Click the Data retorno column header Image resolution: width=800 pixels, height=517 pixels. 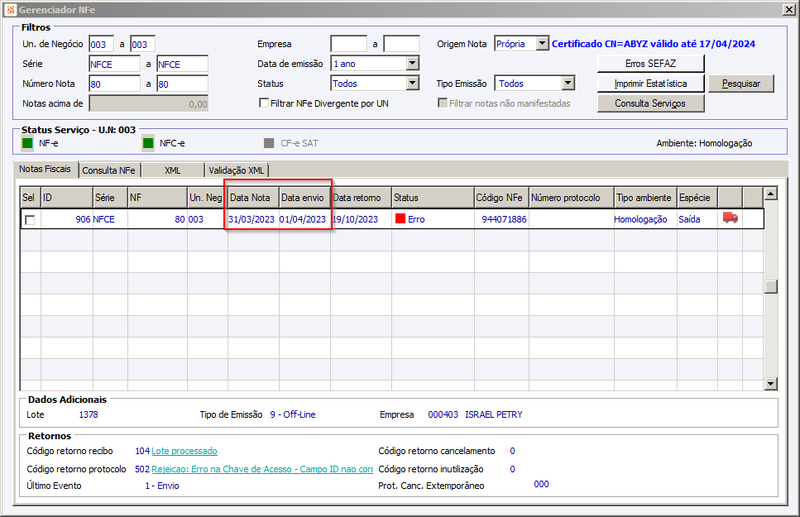tap(361, 198)
